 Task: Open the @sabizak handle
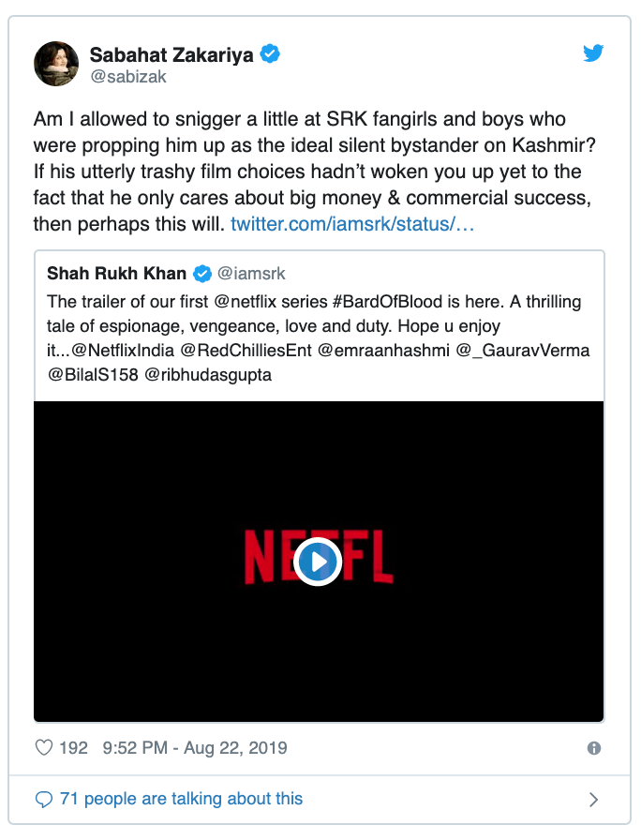[x=128, y=77]
